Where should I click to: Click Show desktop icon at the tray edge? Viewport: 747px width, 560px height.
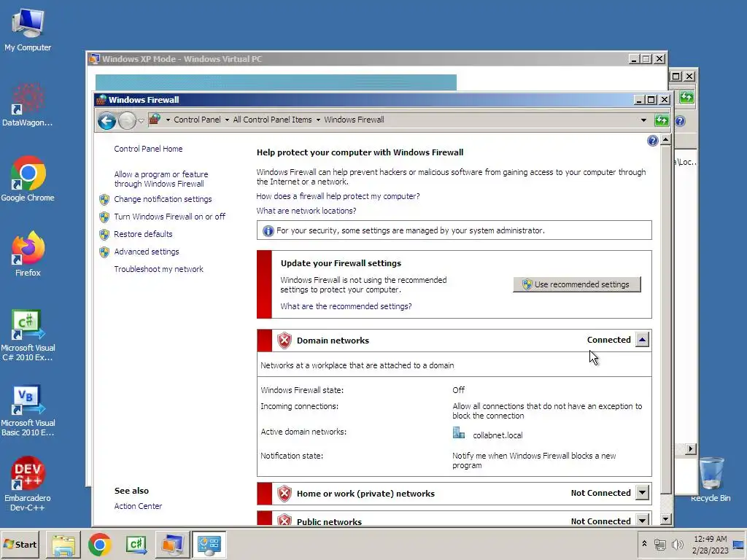pos(738,544)
